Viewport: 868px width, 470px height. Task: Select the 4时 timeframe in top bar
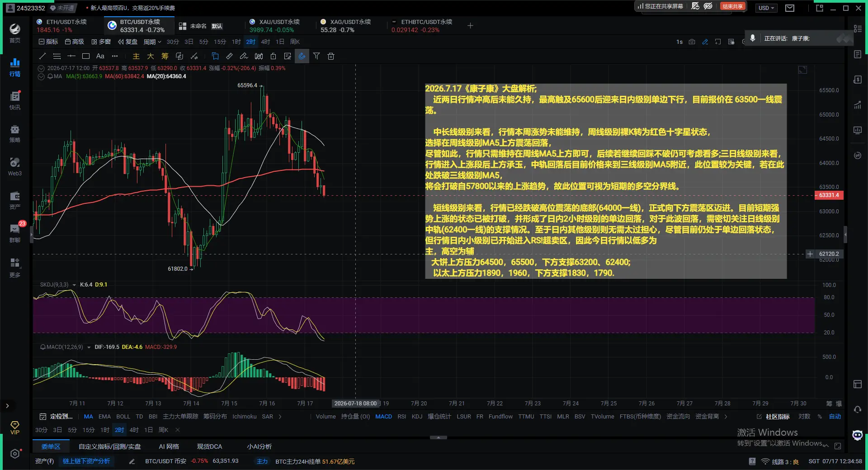coord(265,42)
